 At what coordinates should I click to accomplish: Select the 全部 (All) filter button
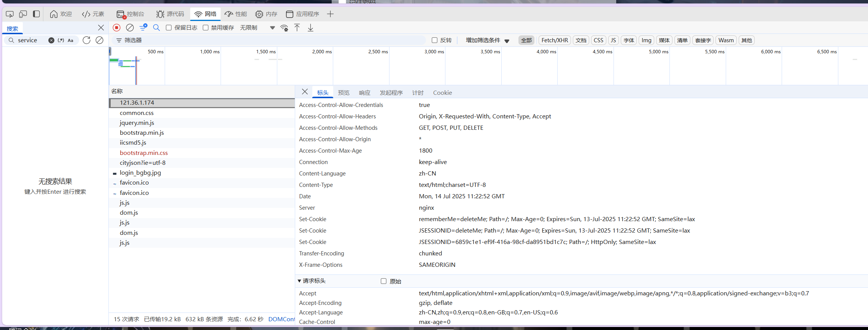pos(526,40)
